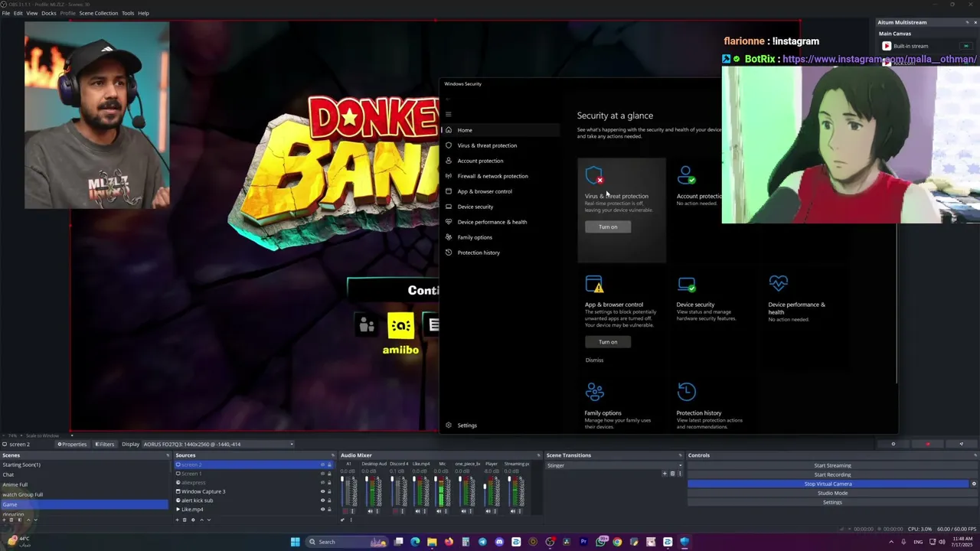Click the App & browser control tile icon
This screenshot has width=980, height=551.
[595, 284]
